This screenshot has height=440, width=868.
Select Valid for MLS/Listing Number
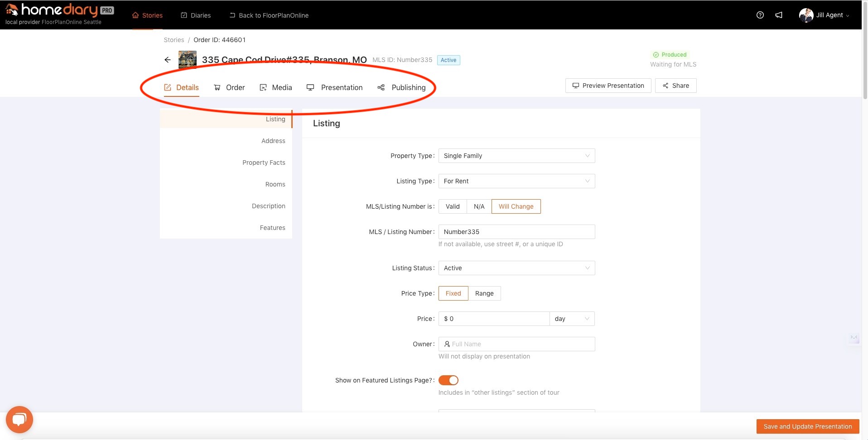[x=453, y=206]
